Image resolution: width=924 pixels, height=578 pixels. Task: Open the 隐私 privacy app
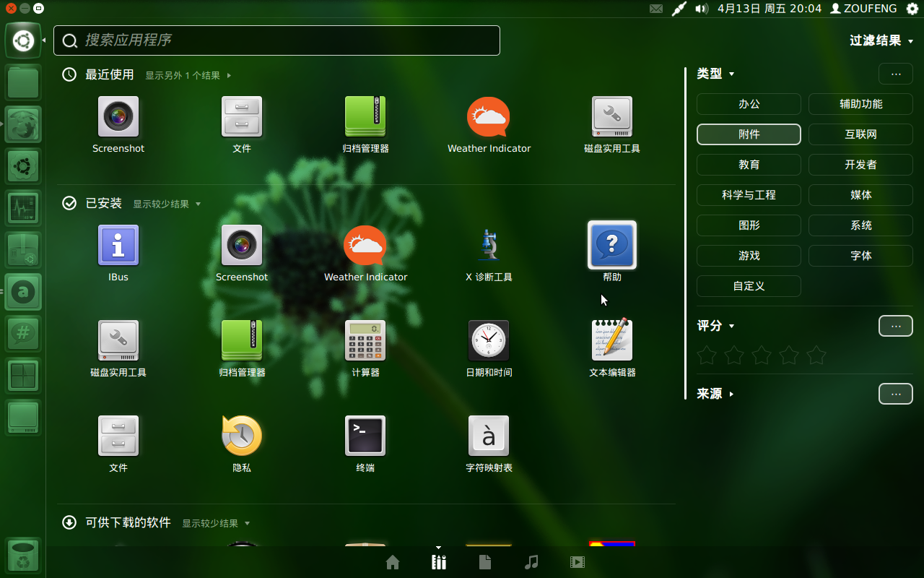click(242, 444)
